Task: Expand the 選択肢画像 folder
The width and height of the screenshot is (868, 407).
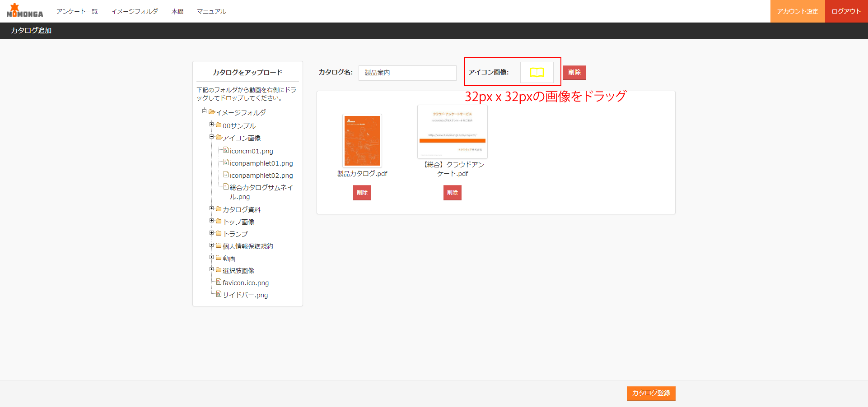Action: pos(211,269)
